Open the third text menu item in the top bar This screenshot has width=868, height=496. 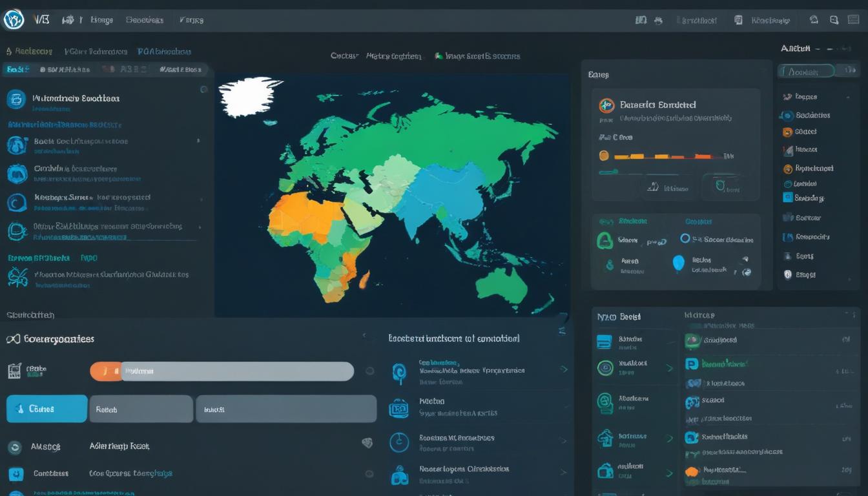pyautogui.click(x=191, y=20)
